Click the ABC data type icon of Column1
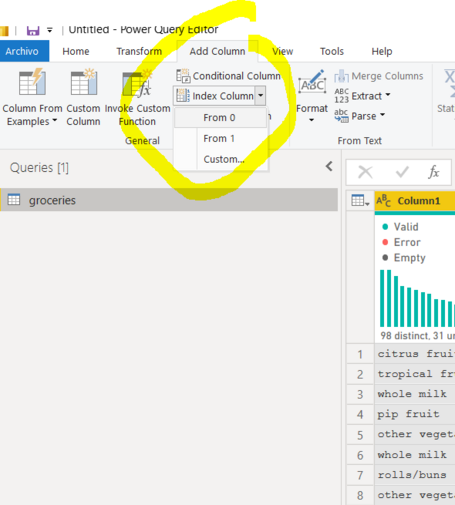 383,201
